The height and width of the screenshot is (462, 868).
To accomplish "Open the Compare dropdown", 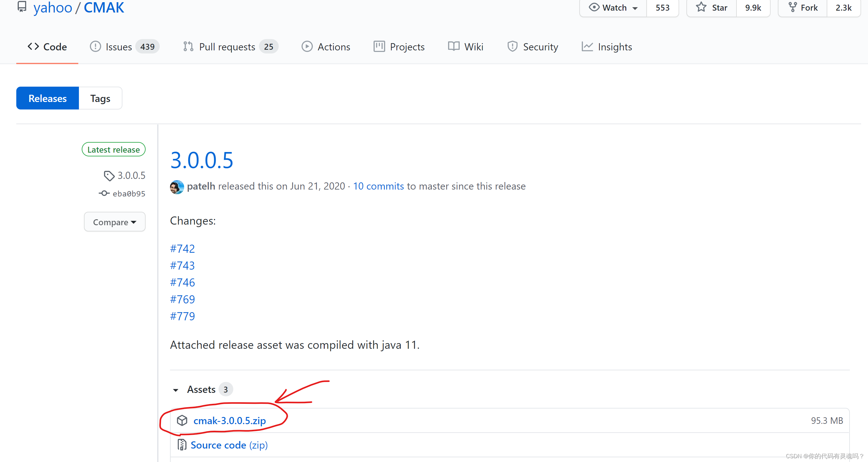I will click(x=115, y=222).
